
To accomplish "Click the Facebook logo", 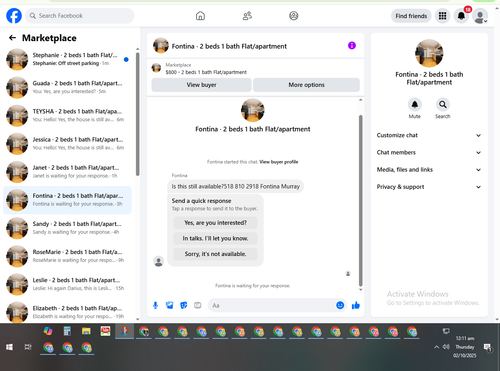I will [x=14, y=16].
